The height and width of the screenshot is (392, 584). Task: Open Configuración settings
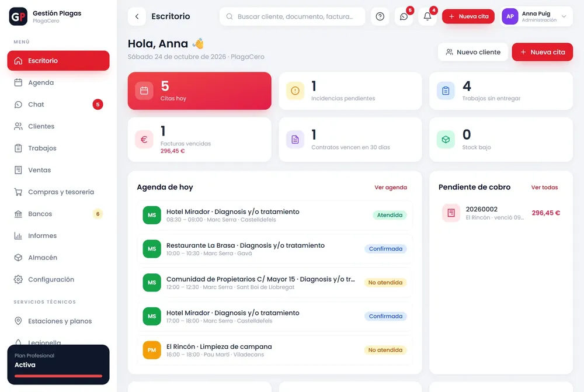click(x=58, y=279)
